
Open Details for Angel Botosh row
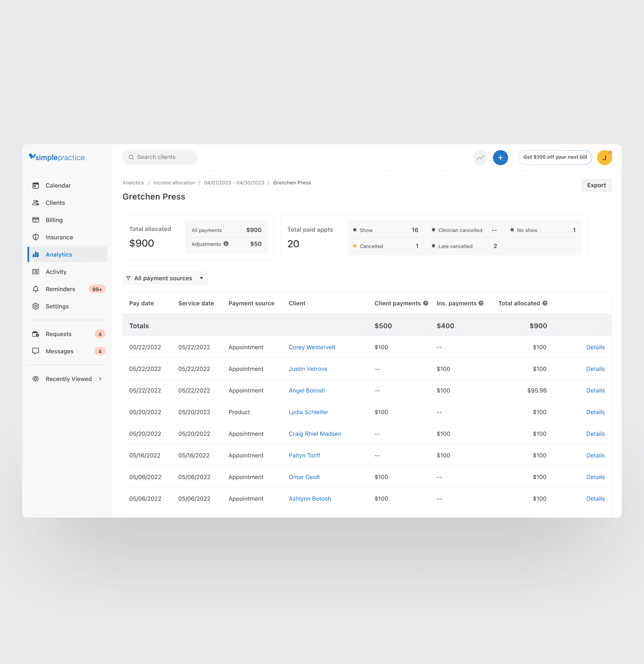click(595, 390)
